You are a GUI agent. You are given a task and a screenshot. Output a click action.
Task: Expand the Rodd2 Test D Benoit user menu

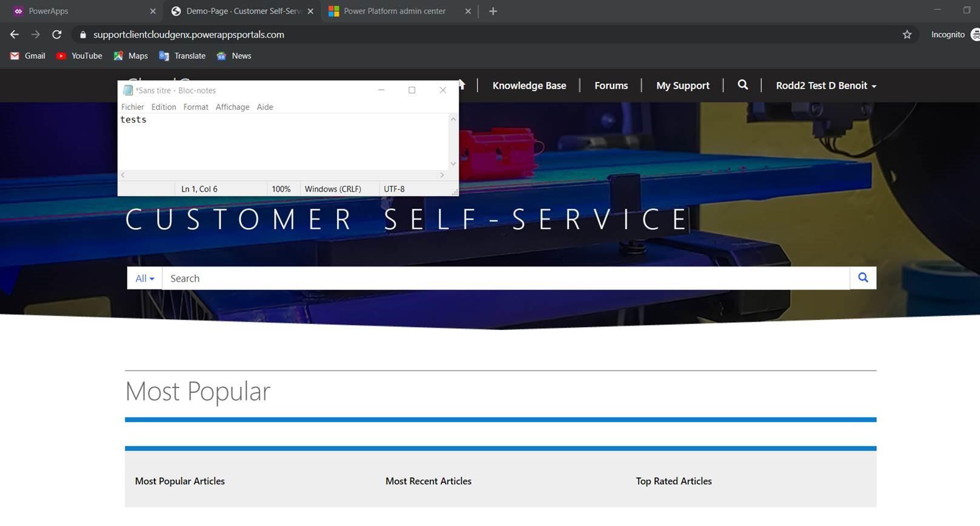click(x=826, y=86)
